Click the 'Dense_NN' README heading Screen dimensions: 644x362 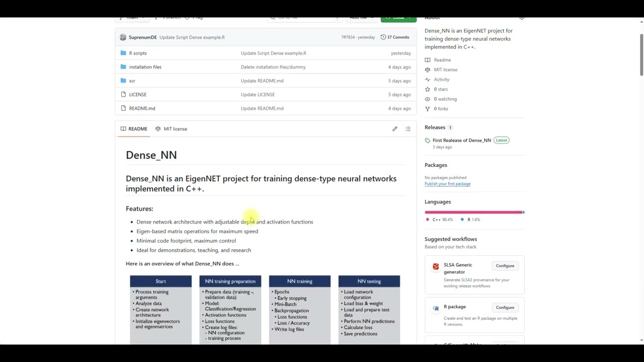[x=151, y=155]
